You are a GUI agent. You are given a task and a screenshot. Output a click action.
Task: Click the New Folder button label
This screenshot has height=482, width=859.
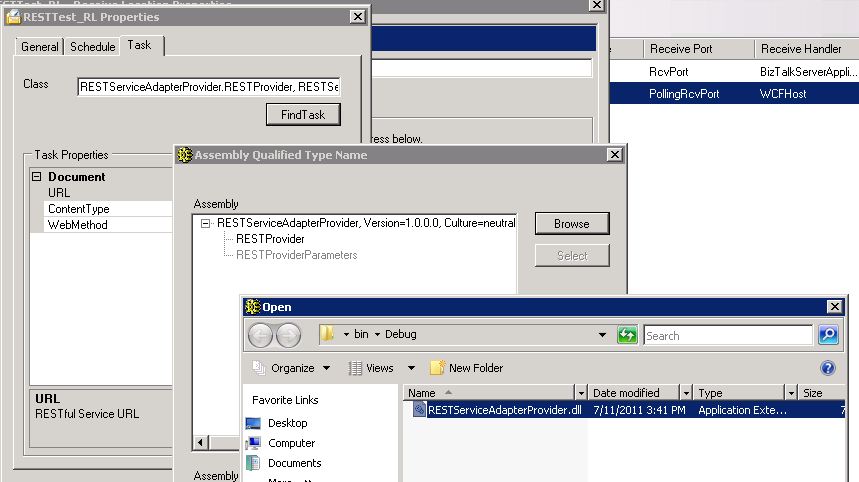click(476, 368)
